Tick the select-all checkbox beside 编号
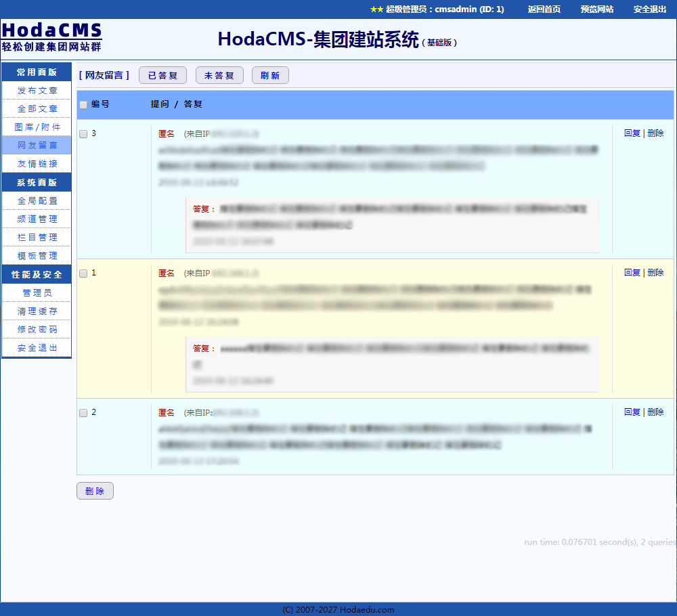677x616 pixels. (83, 104)
